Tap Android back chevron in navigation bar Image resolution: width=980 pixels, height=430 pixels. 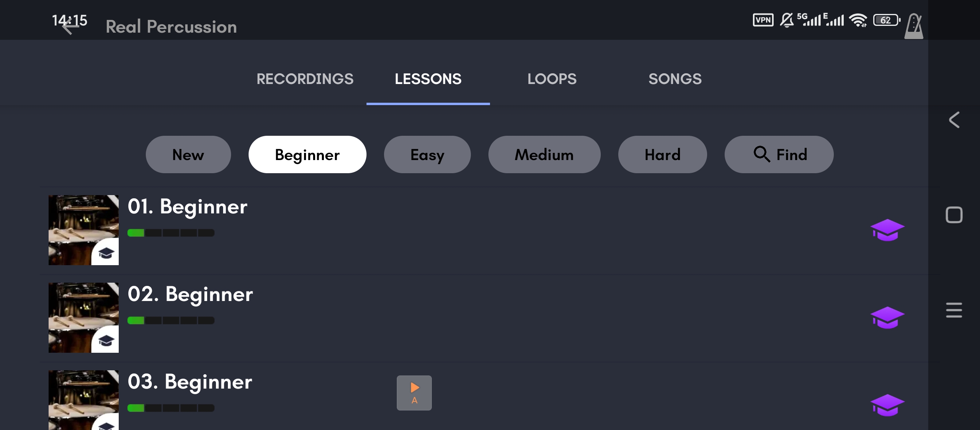954,119
